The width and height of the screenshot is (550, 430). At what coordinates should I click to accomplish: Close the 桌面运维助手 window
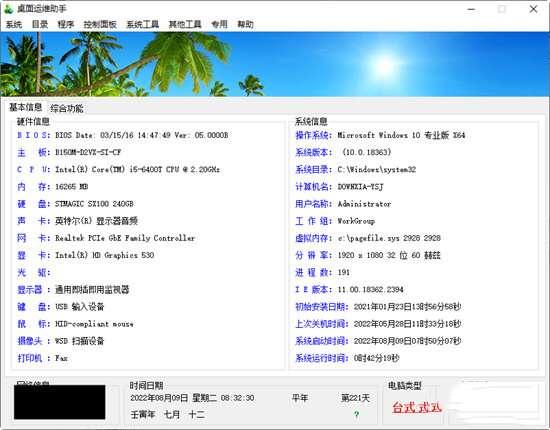pos(533,9)
